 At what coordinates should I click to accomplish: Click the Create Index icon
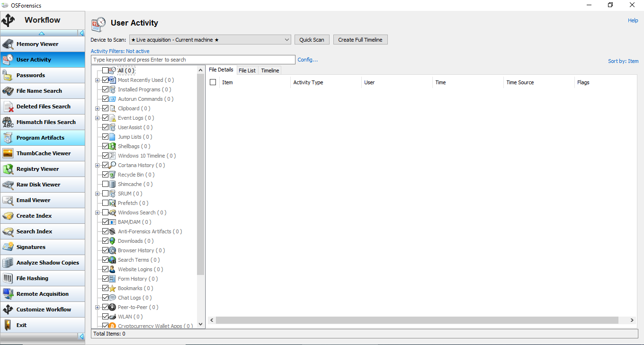click(8, 216)
